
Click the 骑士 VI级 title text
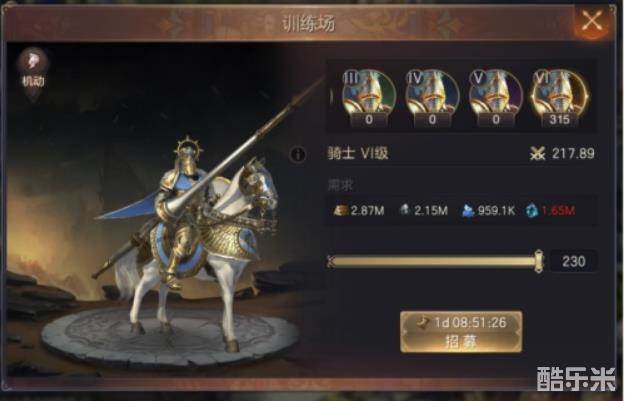358,153
